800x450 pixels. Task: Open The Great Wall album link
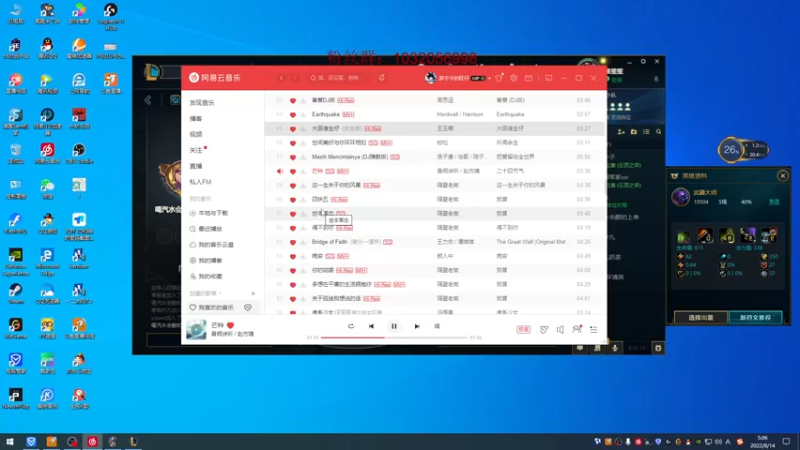(x=531, y=242)
